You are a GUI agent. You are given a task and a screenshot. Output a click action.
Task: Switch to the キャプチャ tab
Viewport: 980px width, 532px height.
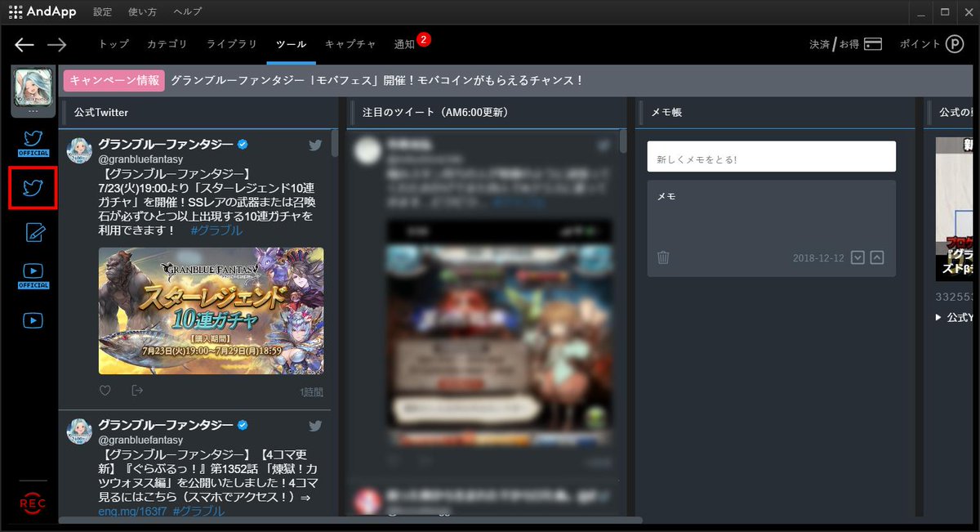pyautogui.click(x=350, y=44)
